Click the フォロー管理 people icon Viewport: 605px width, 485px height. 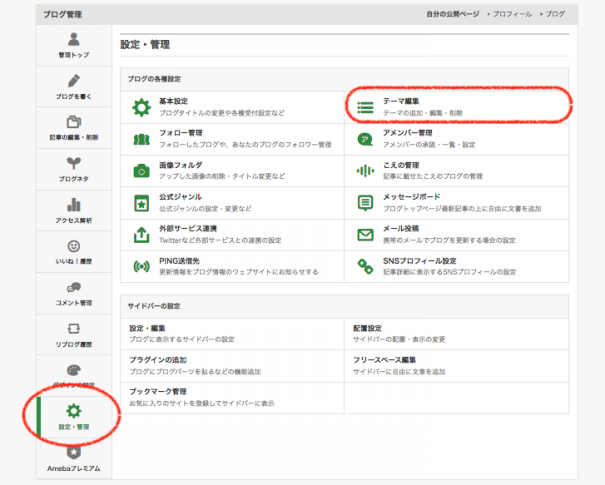141,138
